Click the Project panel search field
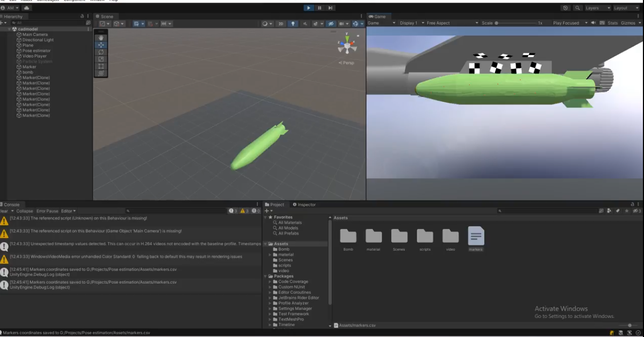 point(547,211)
